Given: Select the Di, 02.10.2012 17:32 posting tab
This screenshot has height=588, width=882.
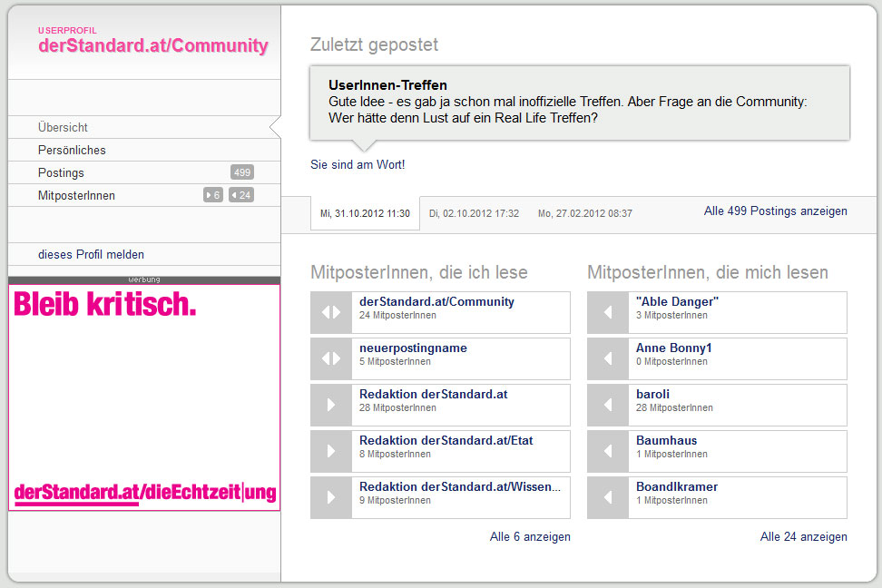Looking at the screenshot, I should (x=474, y=213).
